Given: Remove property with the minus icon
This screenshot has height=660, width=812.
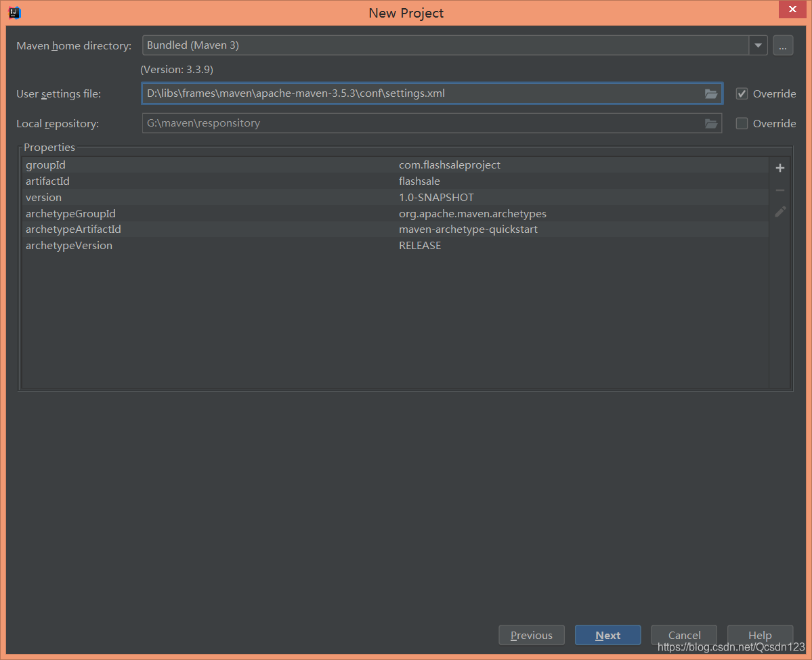Looking at the screenshot, I should pos(780,190).
